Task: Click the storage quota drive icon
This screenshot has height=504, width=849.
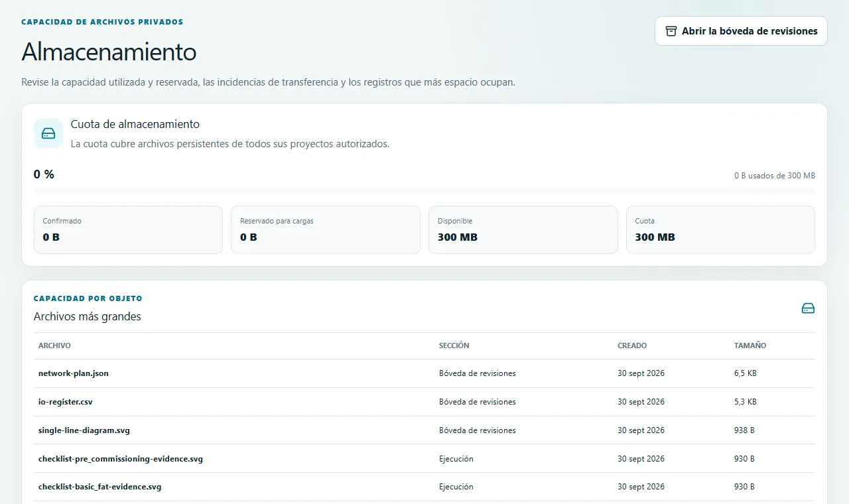Action: tap(48, 133)
